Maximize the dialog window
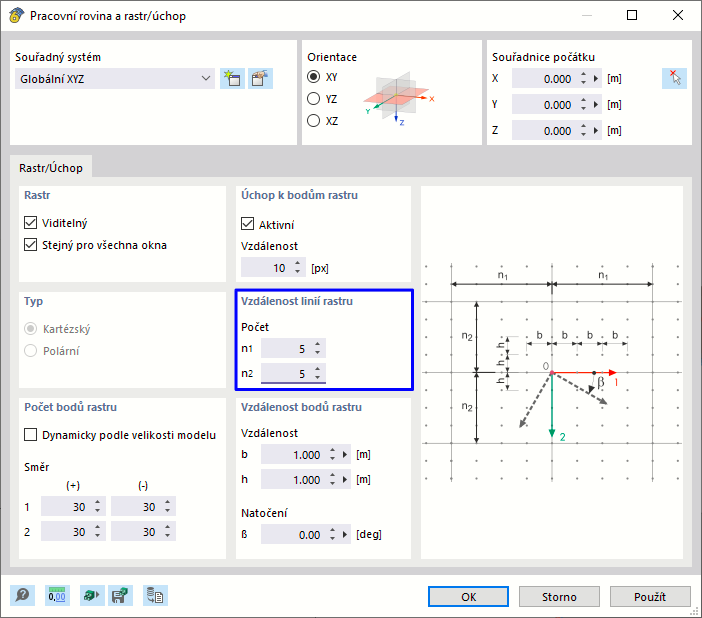The image size is (702, 618). coord(632,15)
